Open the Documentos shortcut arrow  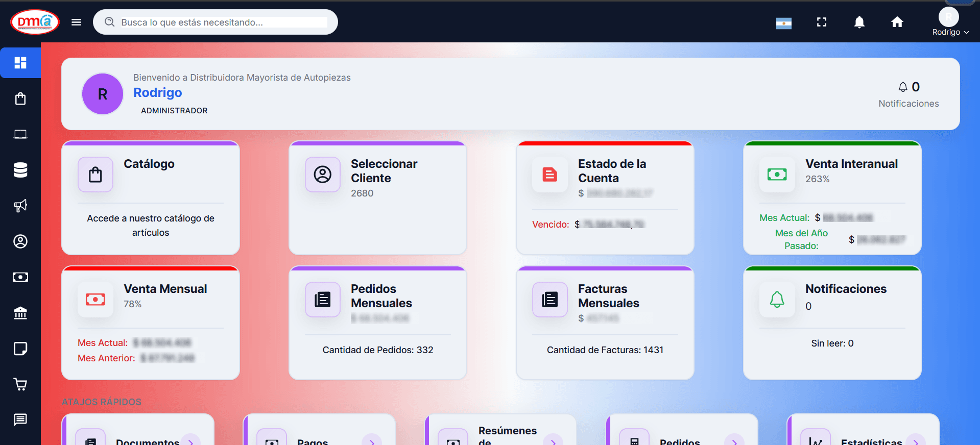tap(191, 442)
